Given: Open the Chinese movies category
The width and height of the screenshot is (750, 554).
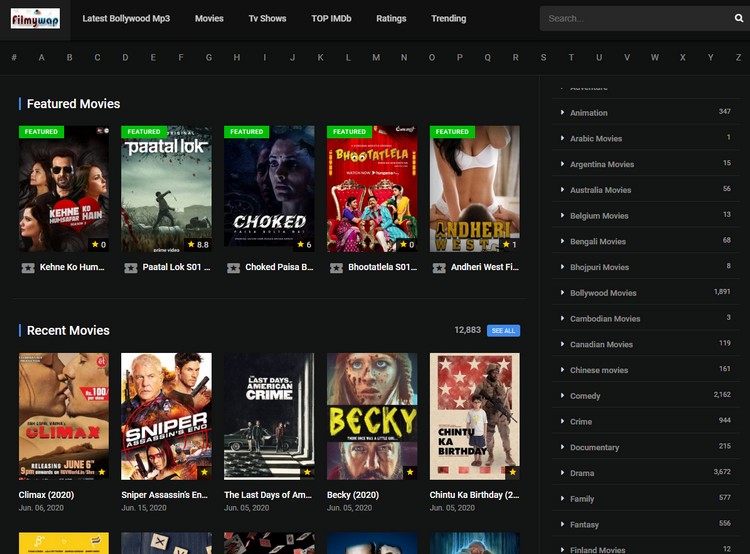Looking at the screenshot, I should tap(599, 370).
